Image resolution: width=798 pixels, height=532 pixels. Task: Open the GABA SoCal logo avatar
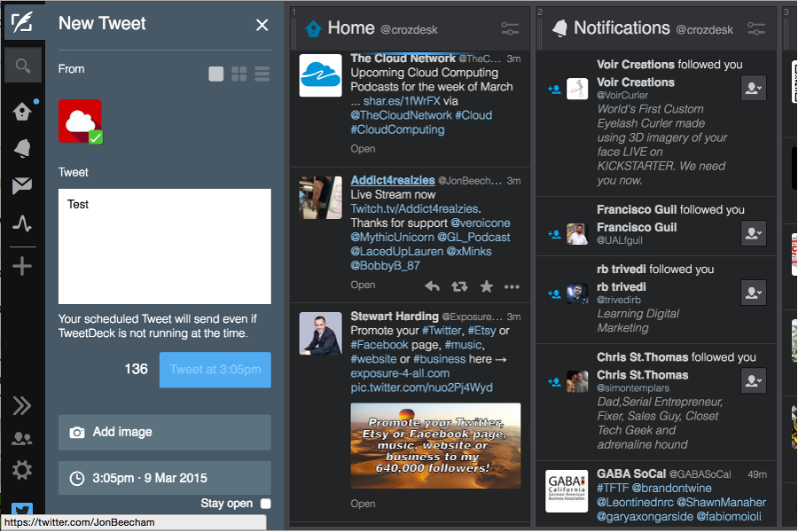(567, 491)
